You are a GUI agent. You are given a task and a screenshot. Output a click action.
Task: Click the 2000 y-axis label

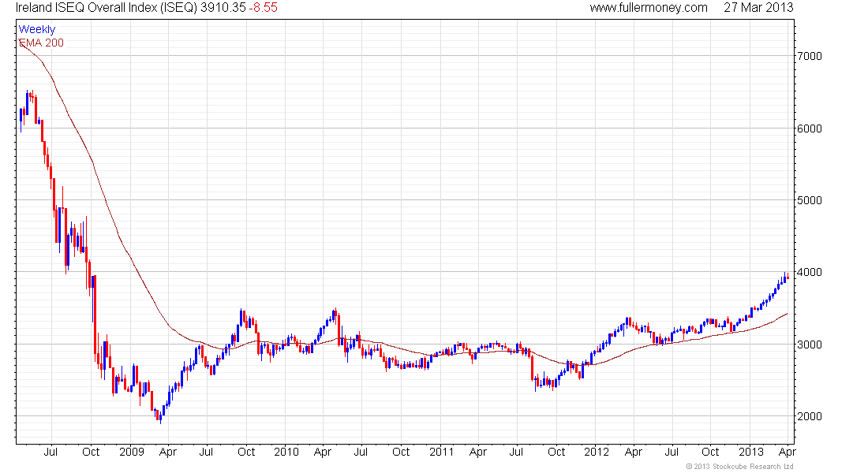pyautogui.click(x=810, y=416)
